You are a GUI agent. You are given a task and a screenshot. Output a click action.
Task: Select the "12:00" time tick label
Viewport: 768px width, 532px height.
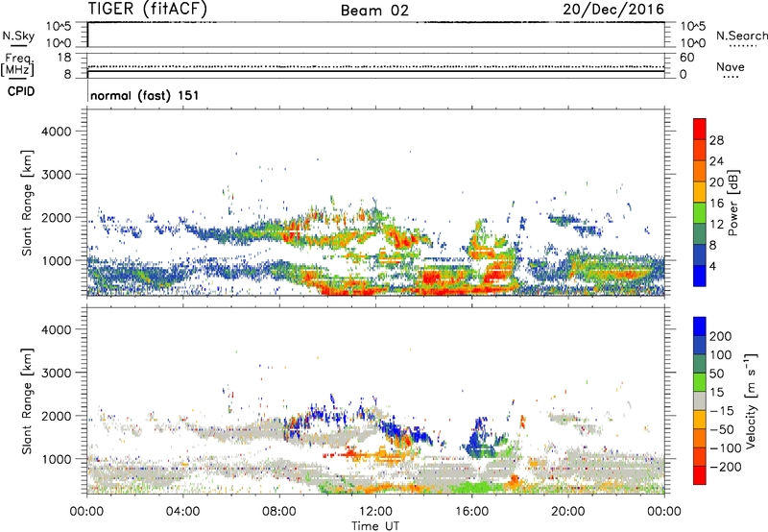pos(375,512)
